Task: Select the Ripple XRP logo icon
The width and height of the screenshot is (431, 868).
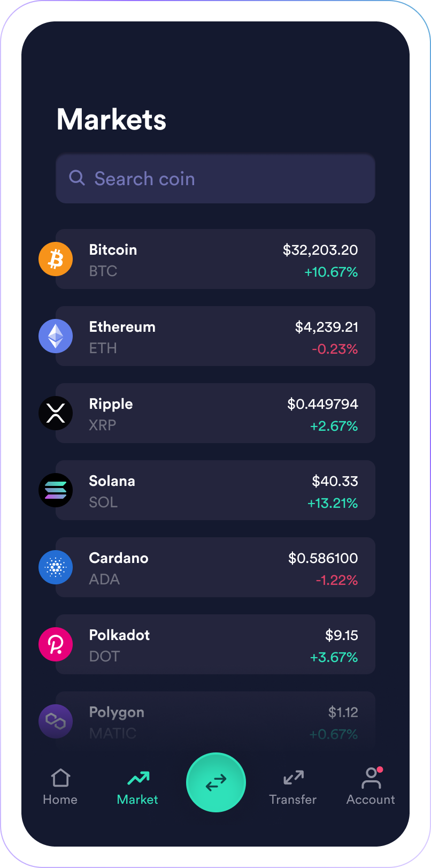Action: (x=56, y=413)
